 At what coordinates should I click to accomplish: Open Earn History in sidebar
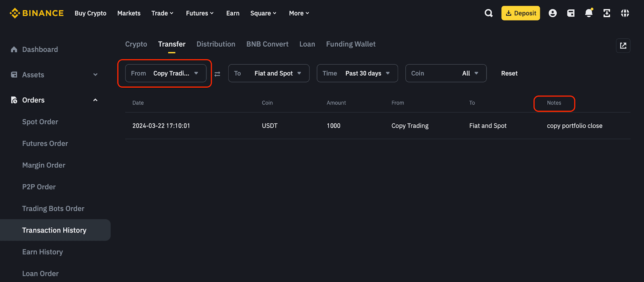(43, 252)
